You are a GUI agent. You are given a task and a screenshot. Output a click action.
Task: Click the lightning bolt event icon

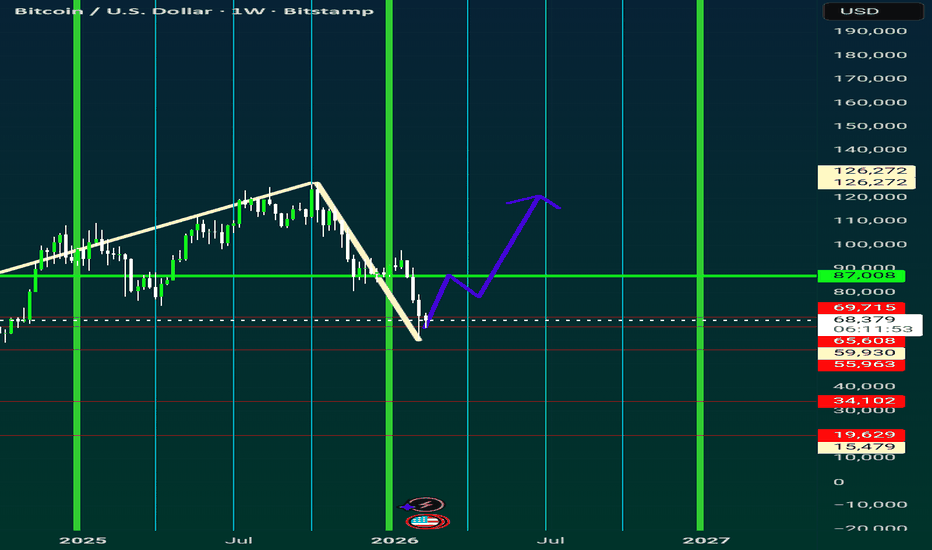pyautogui.click(x=426, y=505)
